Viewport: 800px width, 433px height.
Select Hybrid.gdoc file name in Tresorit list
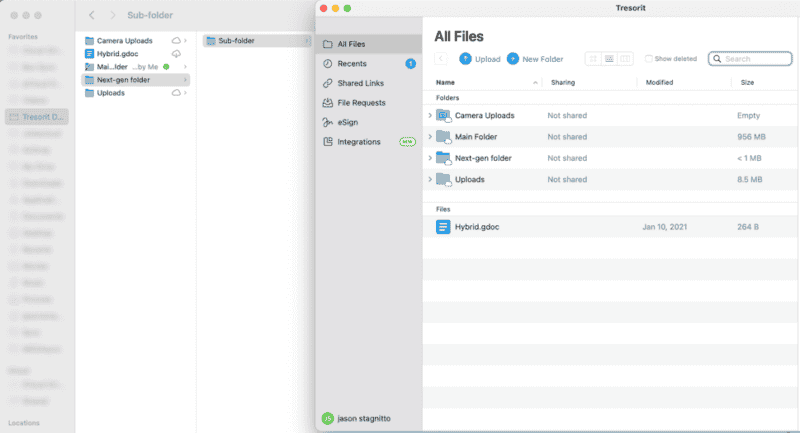pyautogui.click(x=477, y=227)
